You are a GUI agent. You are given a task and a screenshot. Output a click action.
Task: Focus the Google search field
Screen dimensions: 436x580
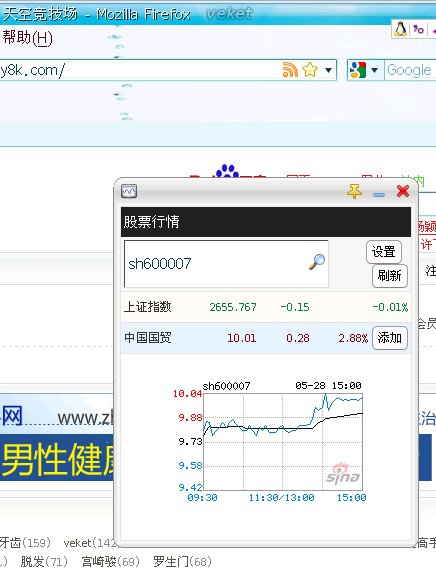(410, 70)
